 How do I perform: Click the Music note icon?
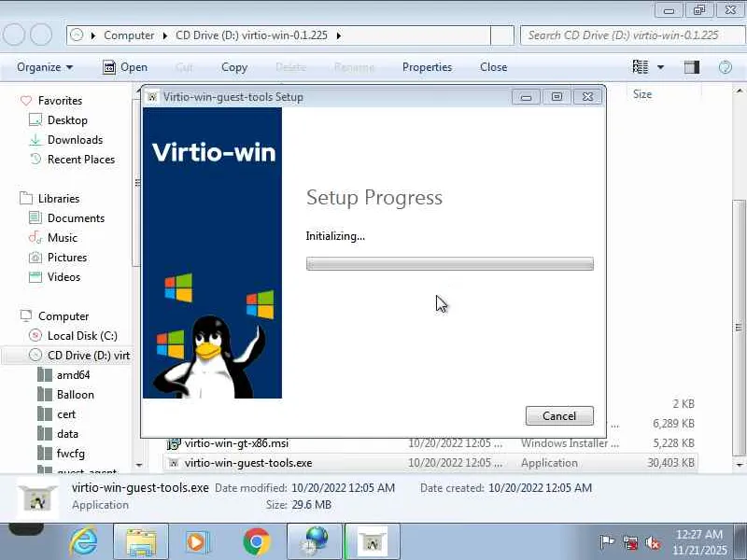pos(35,237)
